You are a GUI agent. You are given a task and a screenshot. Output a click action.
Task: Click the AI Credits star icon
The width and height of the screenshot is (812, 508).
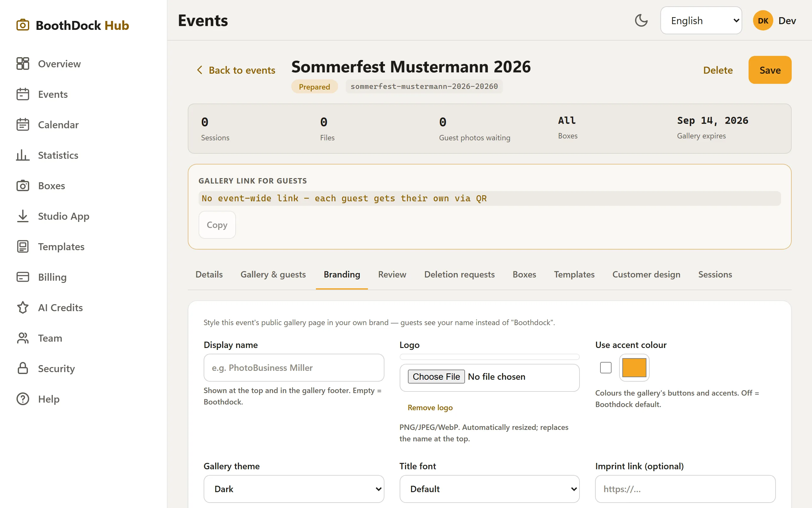click(x=23, y=307)
